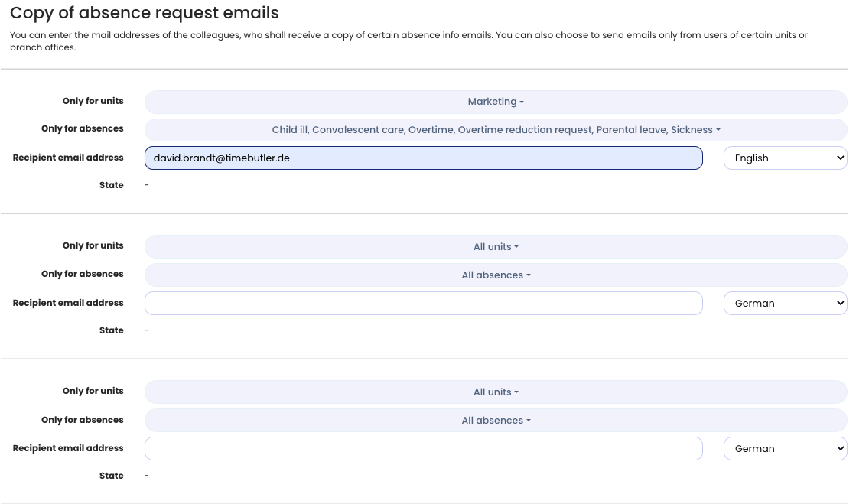The width and height of the screenshot is (856, 504).
Task: Open the third entry's All absences dropdown
Action: click(496, 420)
